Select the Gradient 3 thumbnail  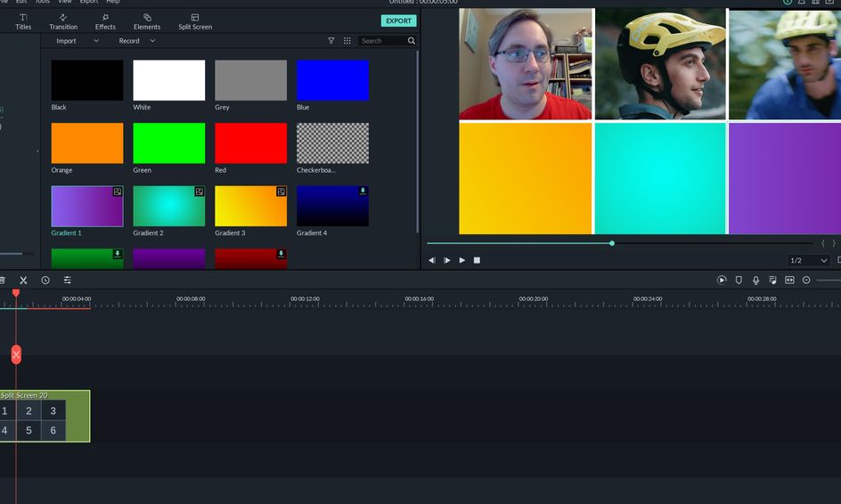point(251,206)
